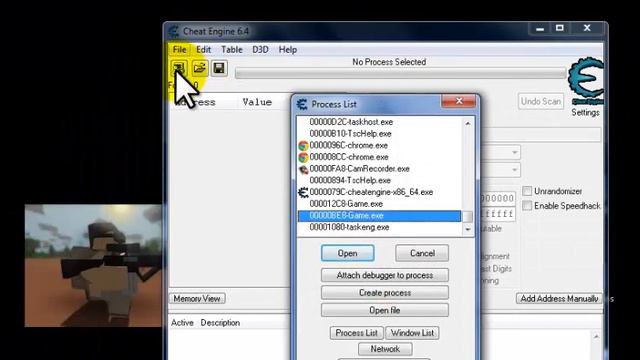Enable the Unrandomizer checkbox

coord(527,191)
